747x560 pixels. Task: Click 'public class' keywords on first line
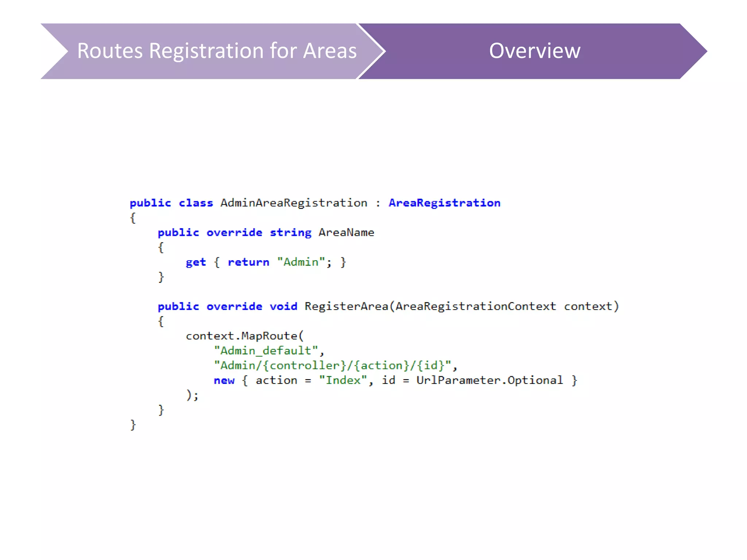[x=171, y=203]
